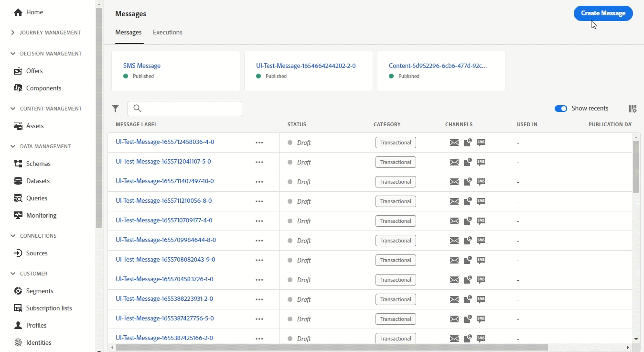The width and height of the screenshot is (644, 352).
Task: Select the Messages tab
Action: 129,33
